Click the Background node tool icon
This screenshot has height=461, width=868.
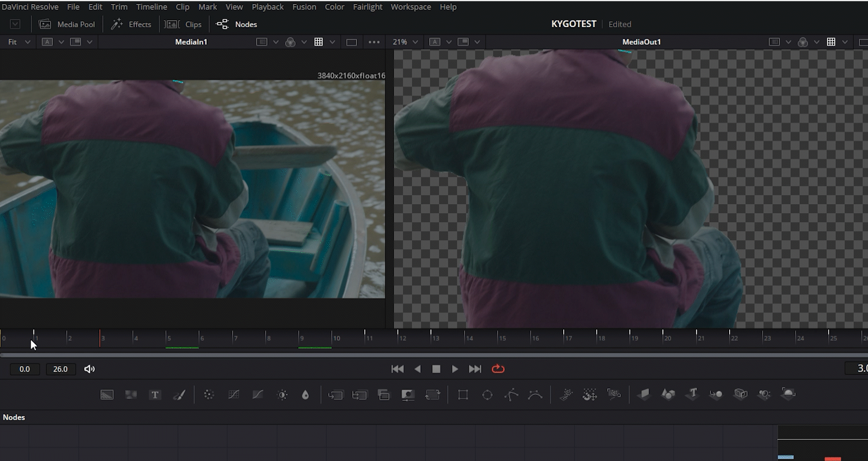point(107,395)
